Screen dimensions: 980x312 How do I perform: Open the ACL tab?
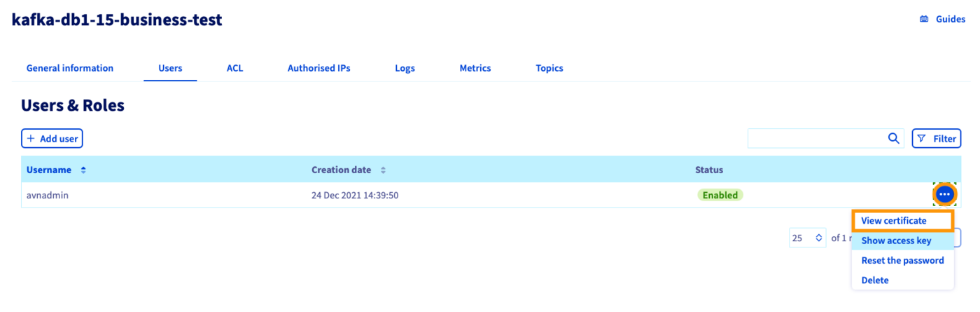point(234,68)
